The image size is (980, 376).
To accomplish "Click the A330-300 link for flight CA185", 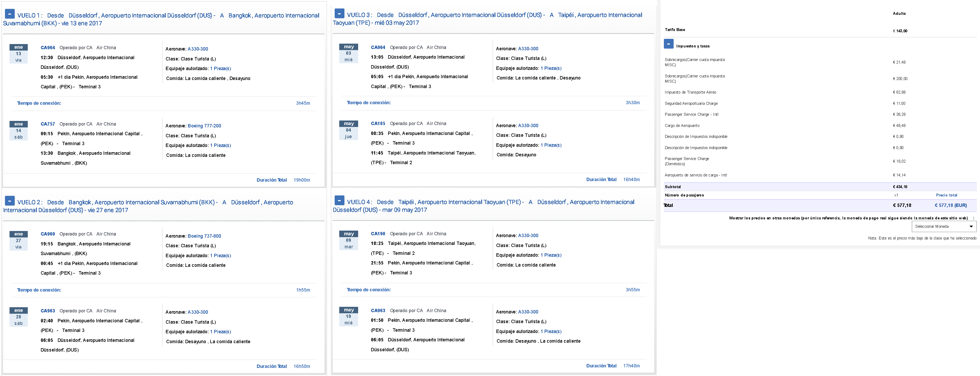I will (528, 125).
